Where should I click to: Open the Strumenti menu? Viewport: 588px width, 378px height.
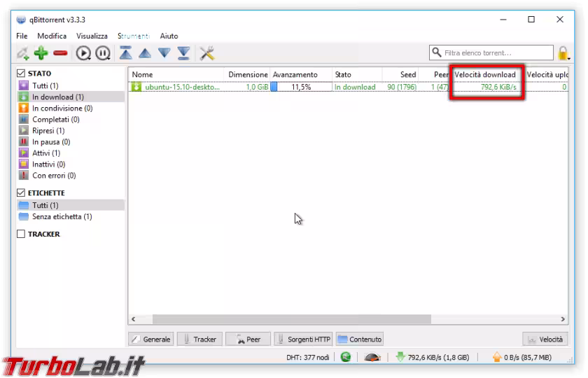point(133,36)
